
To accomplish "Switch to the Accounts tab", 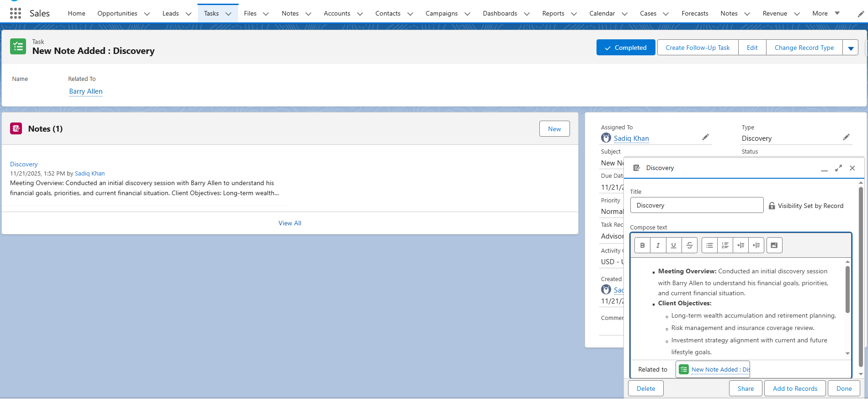I will click(x=336, y=13).
